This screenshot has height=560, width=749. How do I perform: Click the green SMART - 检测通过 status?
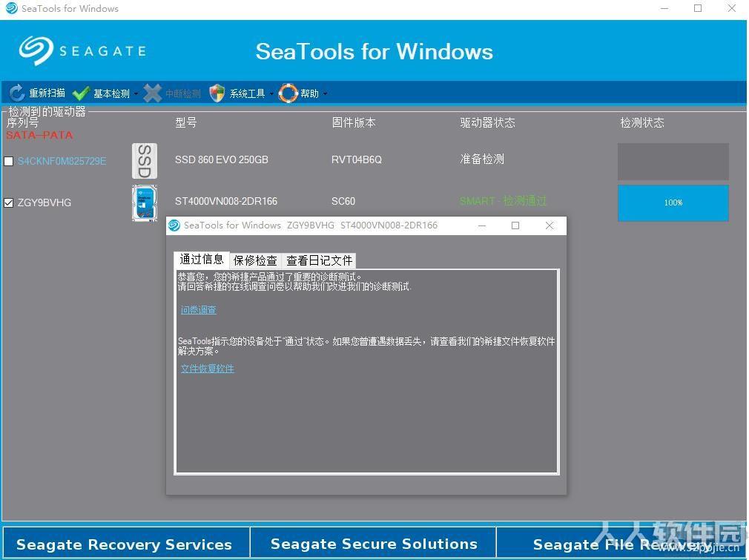point(503,201)
